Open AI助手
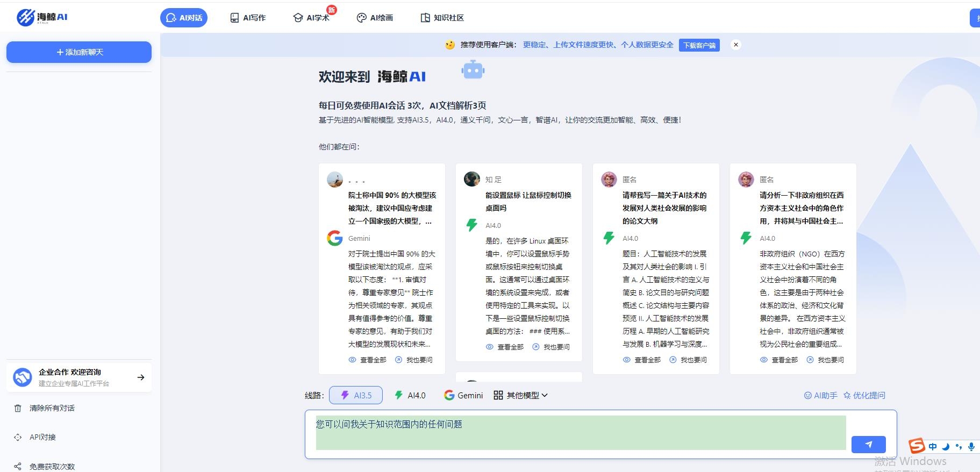 [820, 395]
